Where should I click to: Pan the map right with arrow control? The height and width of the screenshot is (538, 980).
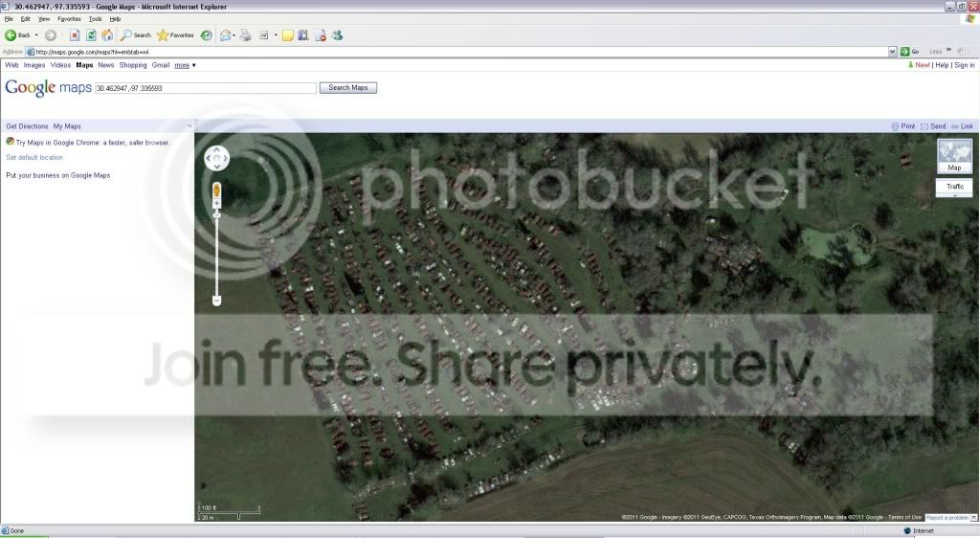[x=225, y=158]
